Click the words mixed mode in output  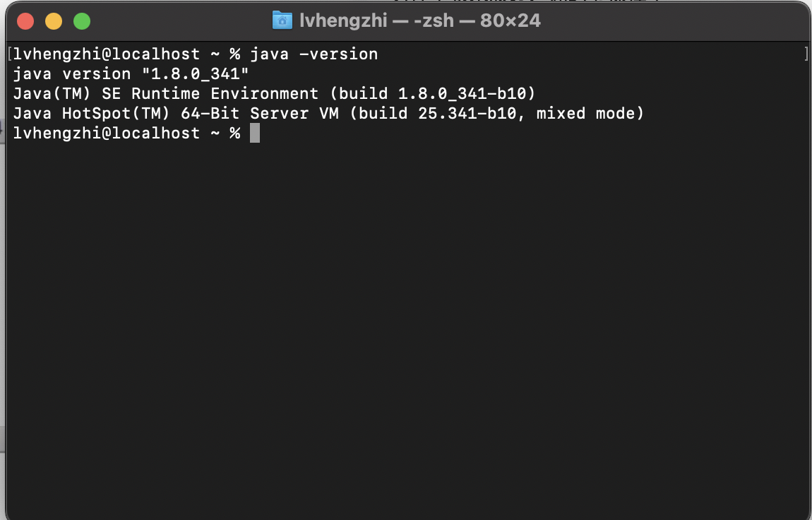point(585,114)
